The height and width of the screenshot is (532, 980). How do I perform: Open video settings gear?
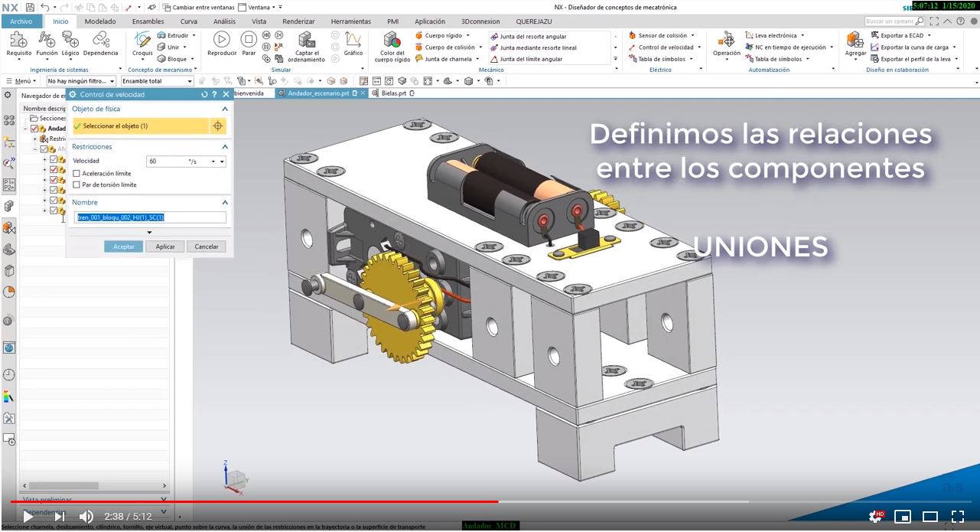tap(876, 517)
